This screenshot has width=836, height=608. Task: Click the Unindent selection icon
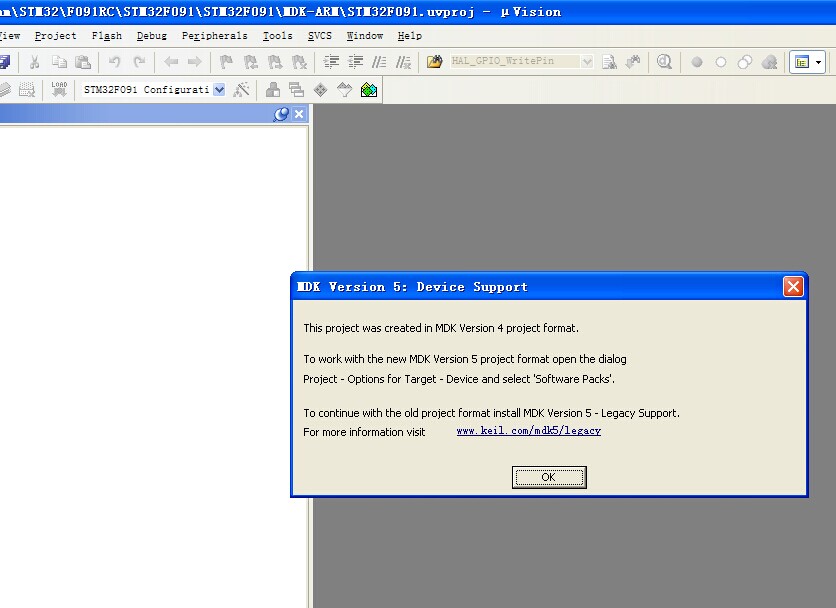355,62
